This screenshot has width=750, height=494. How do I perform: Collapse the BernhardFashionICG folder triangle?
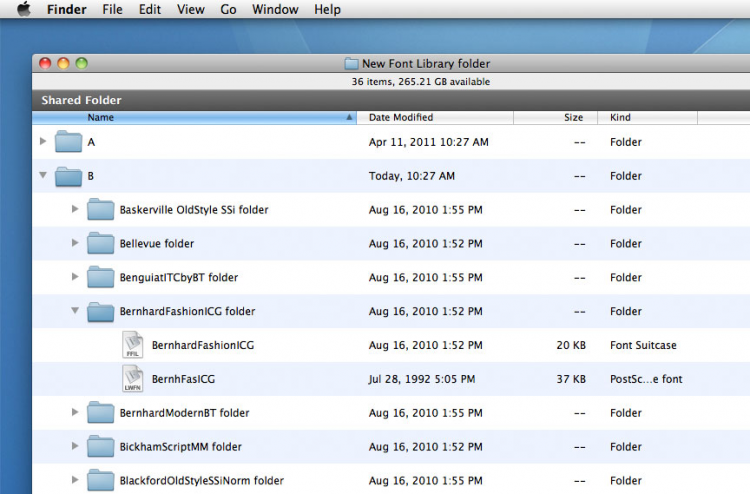click(75, 311)
